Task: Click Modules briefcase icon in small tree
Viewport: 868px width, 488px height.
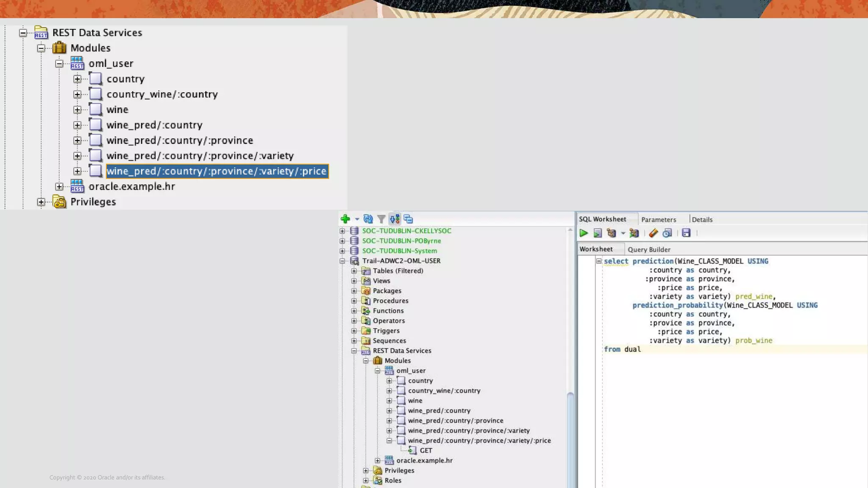Action: coord(378,360)
